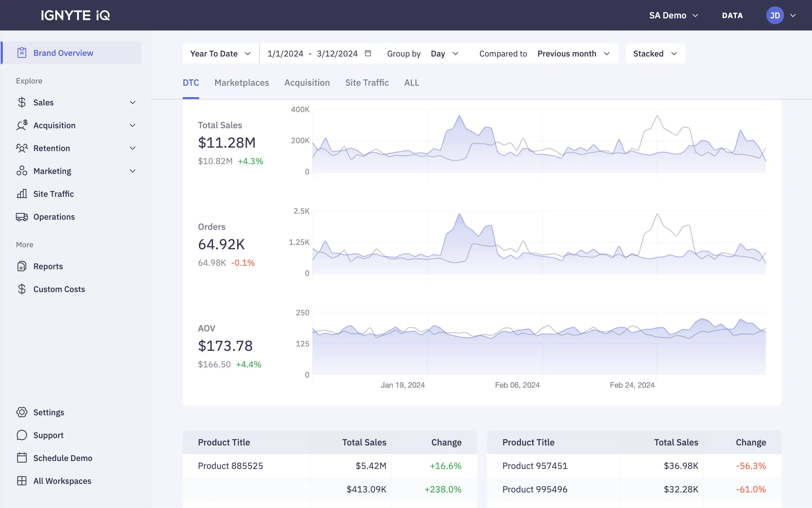Open the user menu chevron beside JD

pyautogui.click(x=793, y=16)
